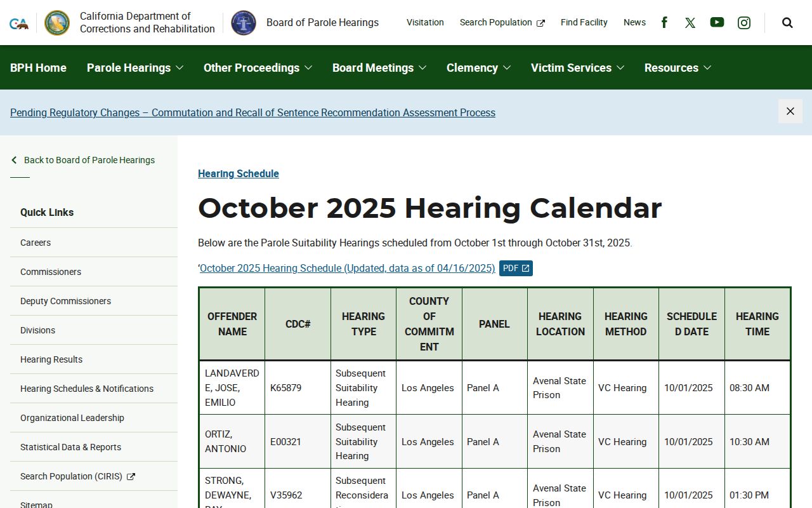
Task: Select the STRONG, DEWAYNE name cell
Action: [232, 489]
